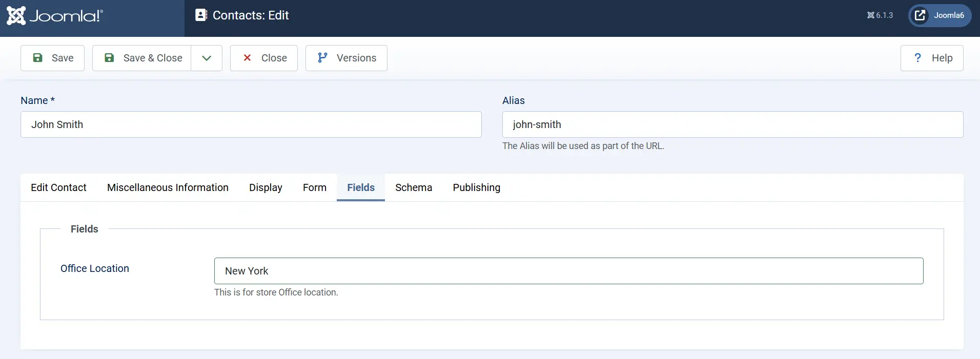Click the contact card icon beside Contacts: Edit
The height and width of the screenshot is (359, 980).
tap(201, 15)
